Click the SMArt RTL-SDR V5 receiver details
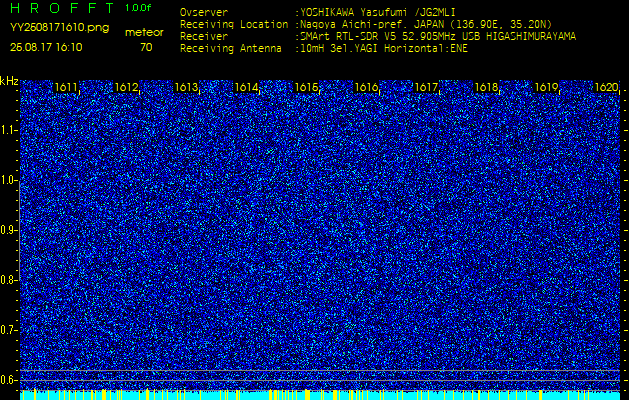Screen dimensions: 629x400 (x=436, y=37)
